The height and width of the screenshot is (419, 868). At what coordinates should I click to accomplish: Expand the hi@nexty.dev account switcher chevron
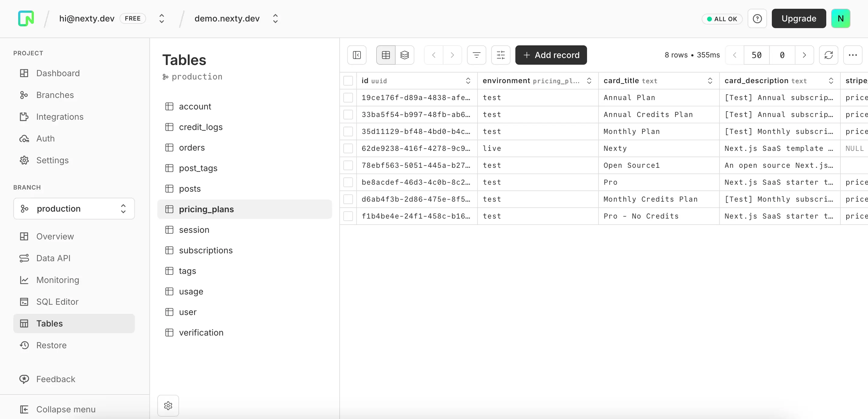tap(162, 18)
